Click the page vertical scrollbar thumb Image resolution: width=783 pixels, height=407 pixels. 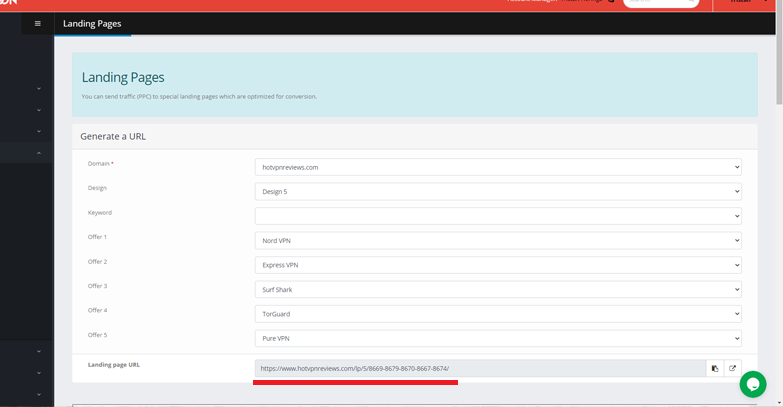click(x=779, y=52)
